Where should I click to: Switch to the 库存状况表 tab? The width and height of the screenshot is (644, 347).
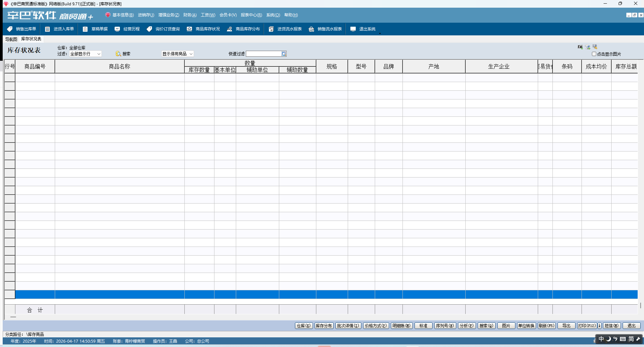[31, 39]
